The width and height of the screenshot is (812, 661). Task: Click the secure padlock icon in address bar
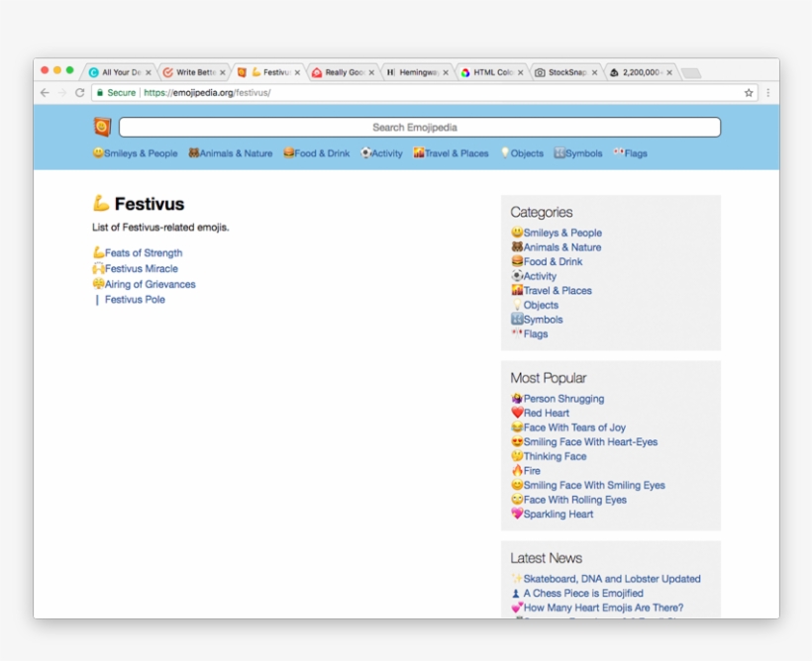[x=100, y=93]
